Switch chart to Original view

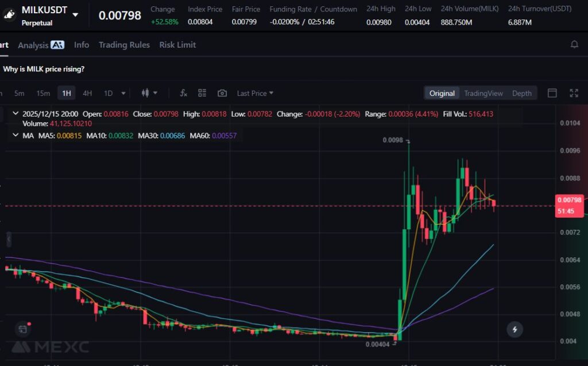pos(442,93)
